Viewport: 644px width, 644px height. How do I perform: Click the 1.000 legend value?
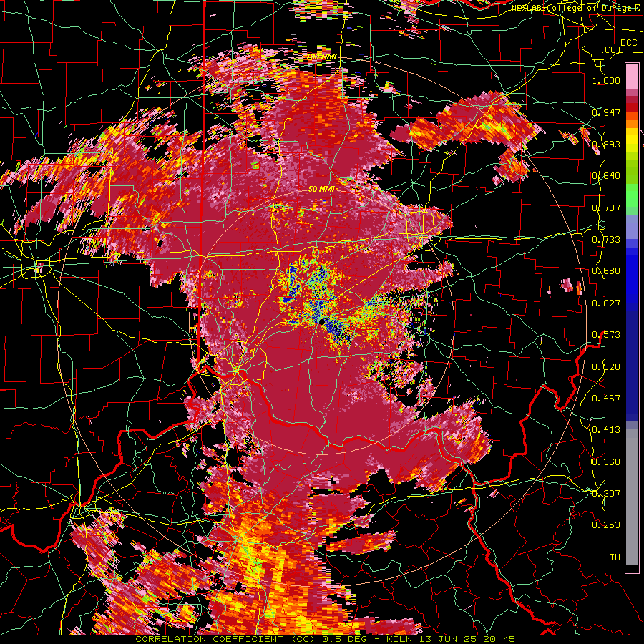(606, 80)
